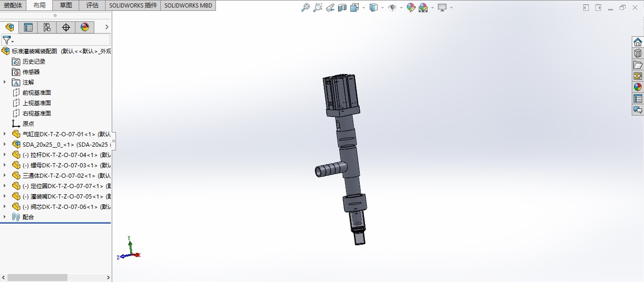Open the Custom Properties task pane icon

[638, 99]
